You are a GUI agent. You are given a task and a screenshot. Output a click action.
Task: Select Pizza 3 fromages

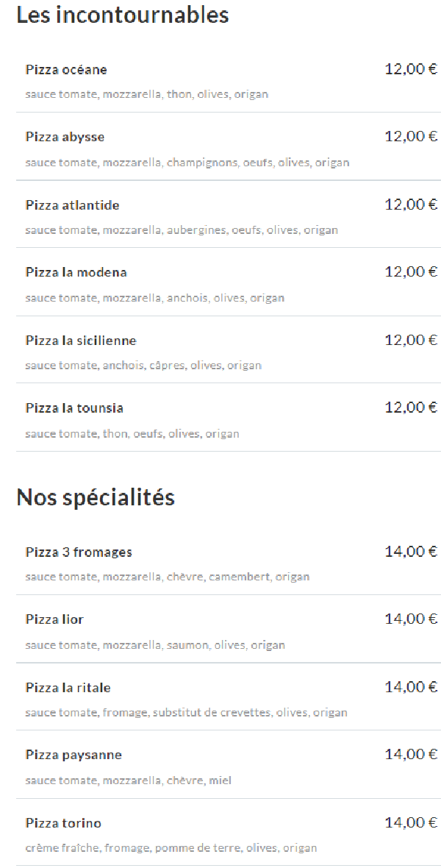[229, 561]
